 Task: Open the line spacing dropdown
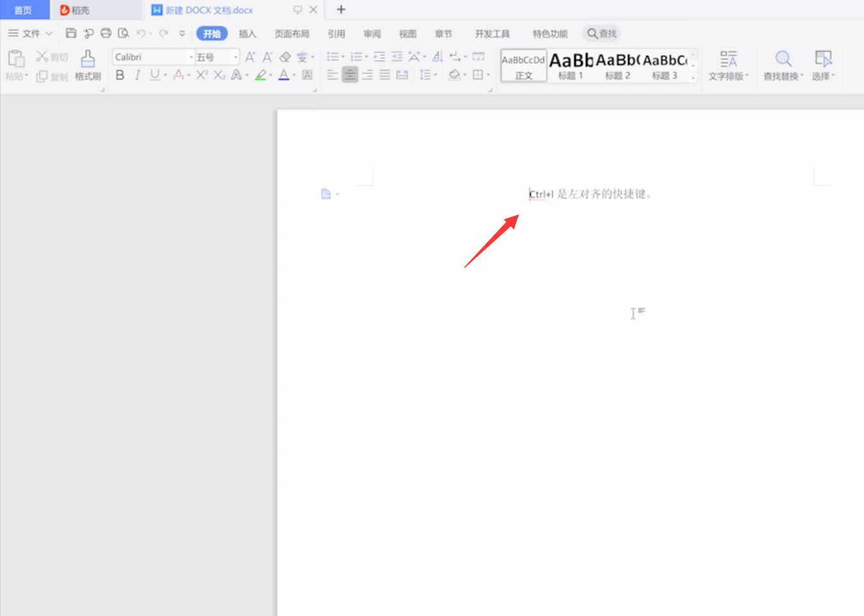[436, 75]
